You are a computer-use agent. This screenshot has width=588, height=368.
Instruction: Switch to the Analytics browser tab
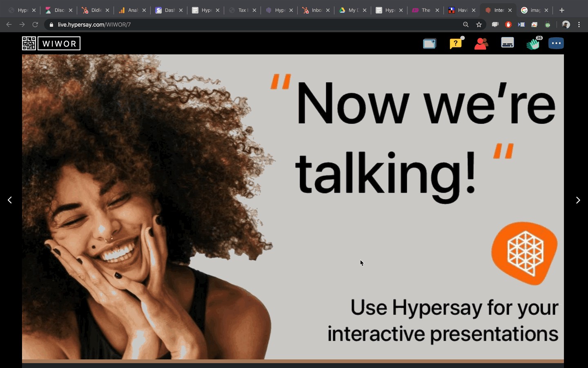click(x=131, y=10)
